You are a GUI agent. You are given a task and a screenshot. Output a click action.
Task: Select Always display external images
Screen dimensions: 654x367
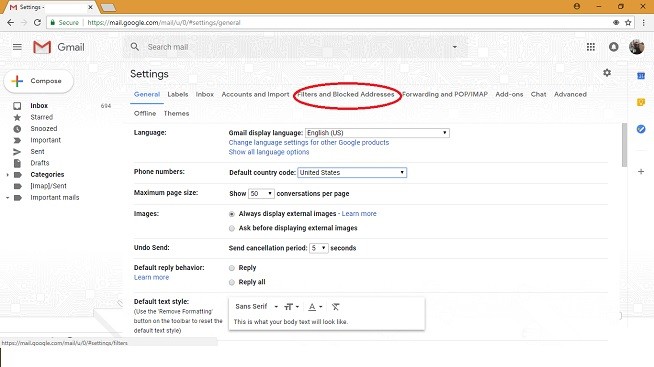232,214
